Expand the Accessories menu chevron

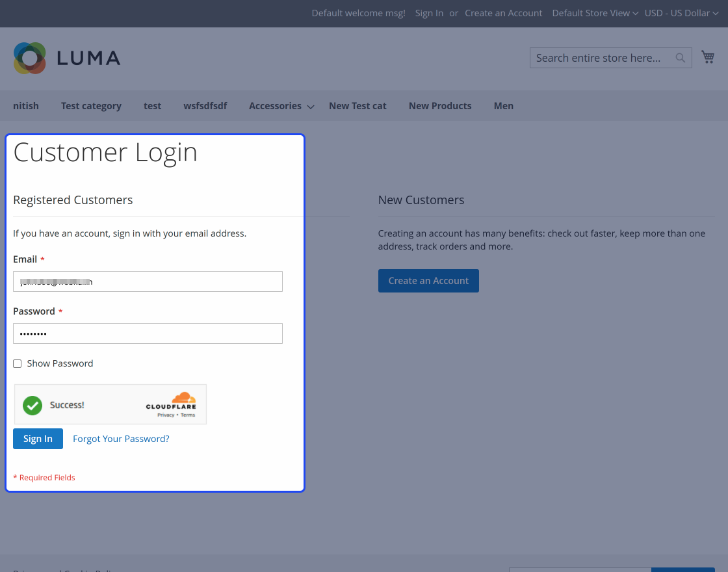tap(310, 107)
